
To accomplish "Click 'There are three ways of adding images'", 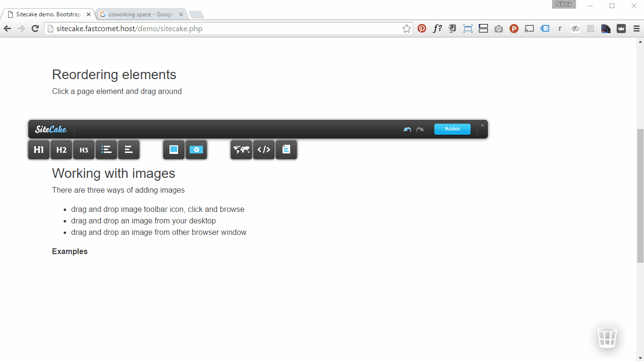I will point(118,190).
